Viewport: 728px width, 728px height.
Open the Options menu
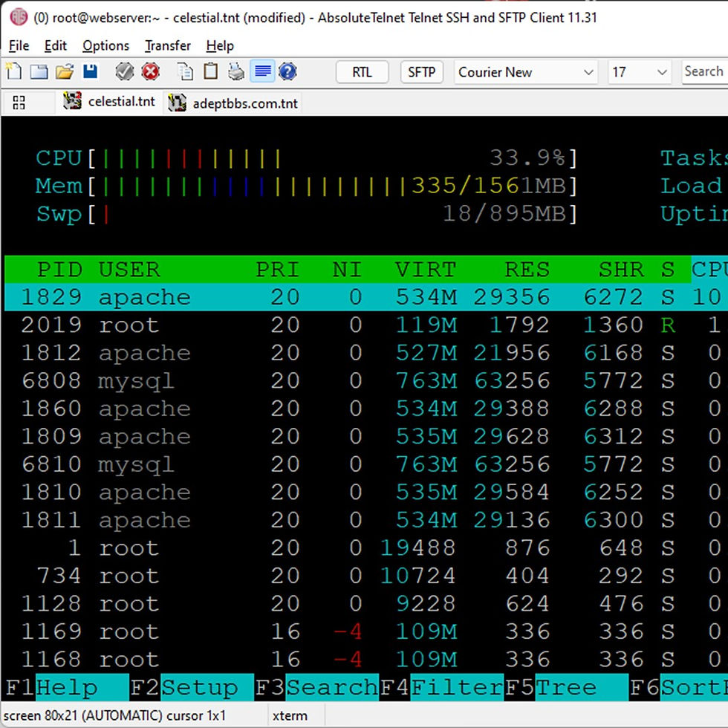click(x=105, y=45)
